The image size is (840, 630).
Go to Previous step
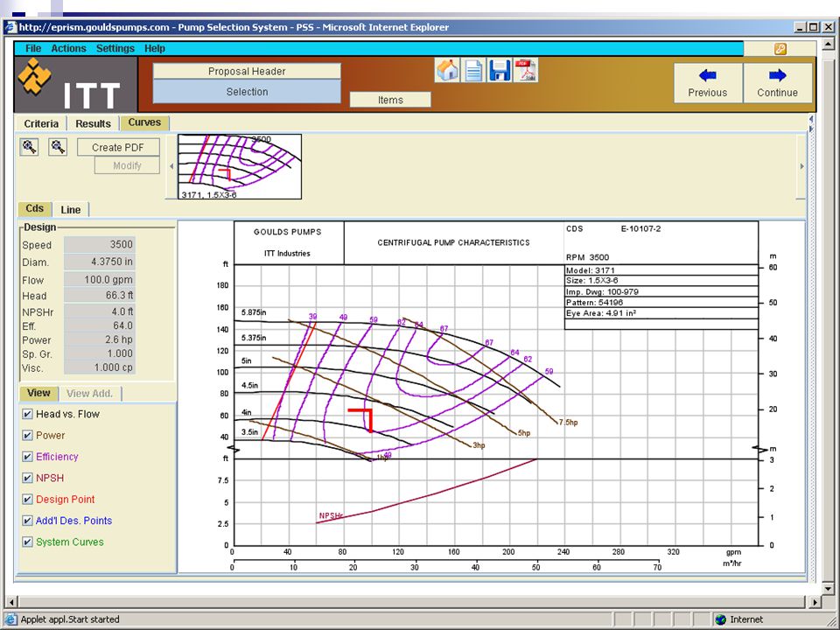coord(708,83)
